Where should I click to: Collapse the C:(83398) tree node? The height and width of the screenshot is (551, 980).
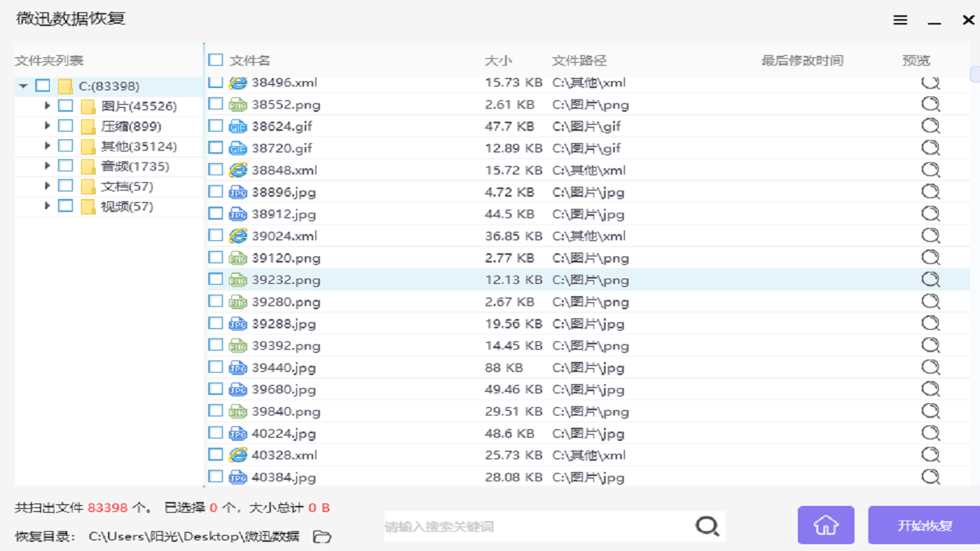pyautogui.click(x=23, y=86)
